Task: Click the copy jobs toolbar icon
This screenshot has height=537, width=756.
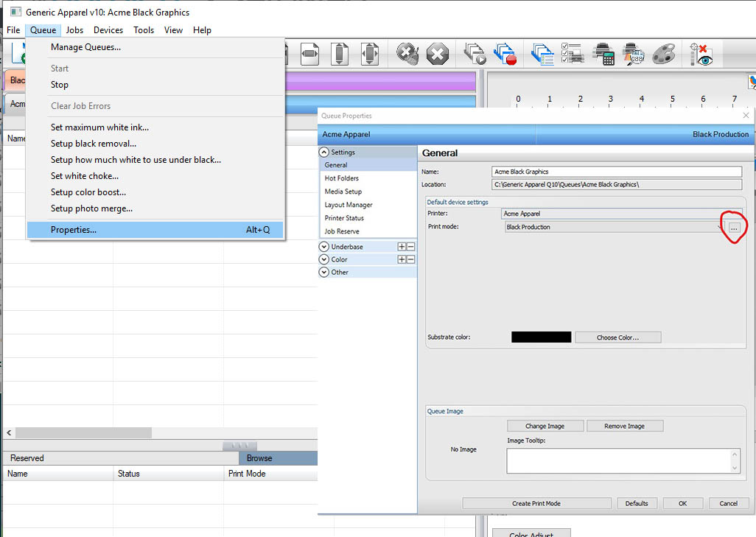Action: click(x=542, y=53)
